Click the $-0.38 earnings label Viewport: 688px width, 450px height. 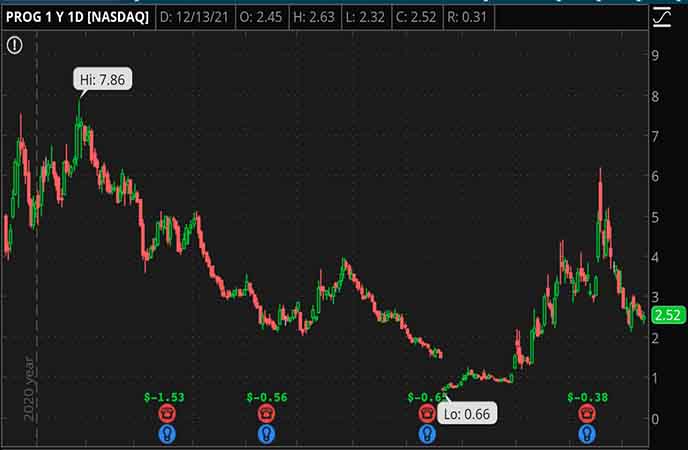(x=588, y=397)
